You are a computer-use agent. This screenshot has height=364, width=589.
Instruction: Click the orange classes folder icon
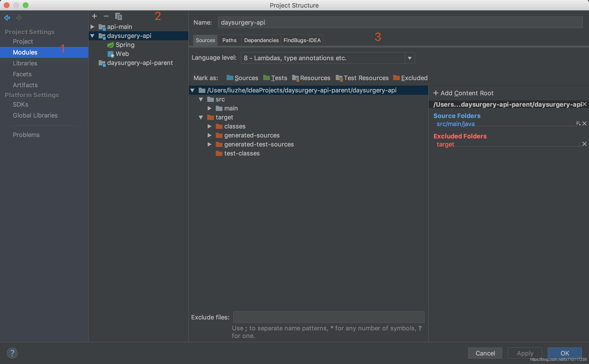pos(219,126)
